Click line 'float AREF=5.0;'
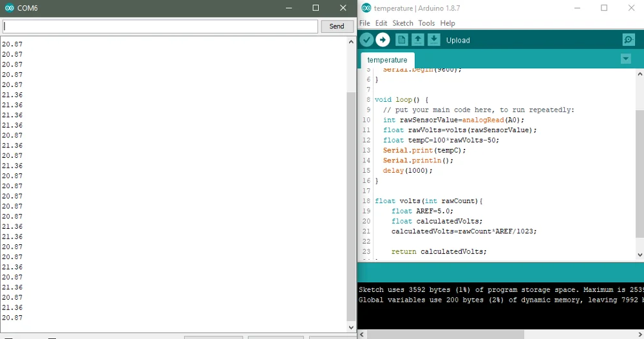Screen dimensions: 644x339 pyautogui.click(x=422, y=211)
